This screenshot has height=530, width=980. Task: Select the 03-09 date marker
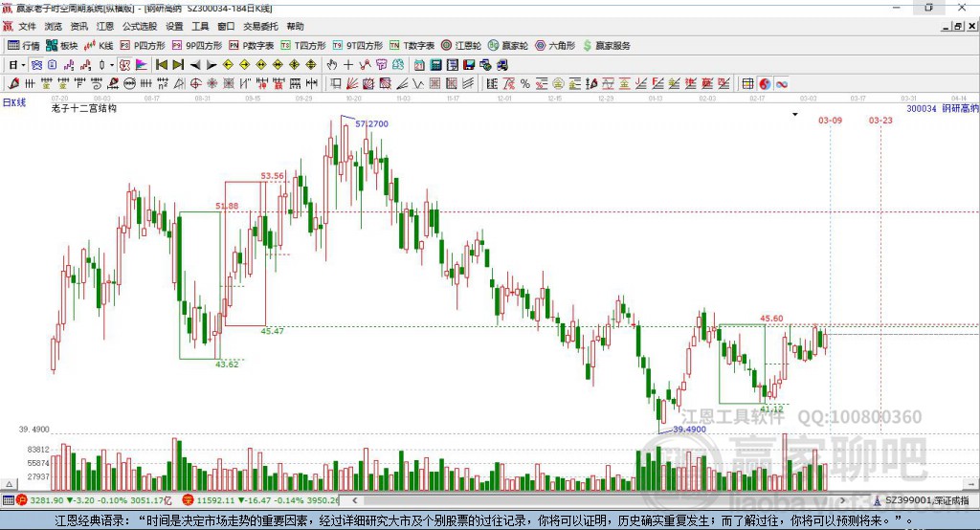click(830, 120)
